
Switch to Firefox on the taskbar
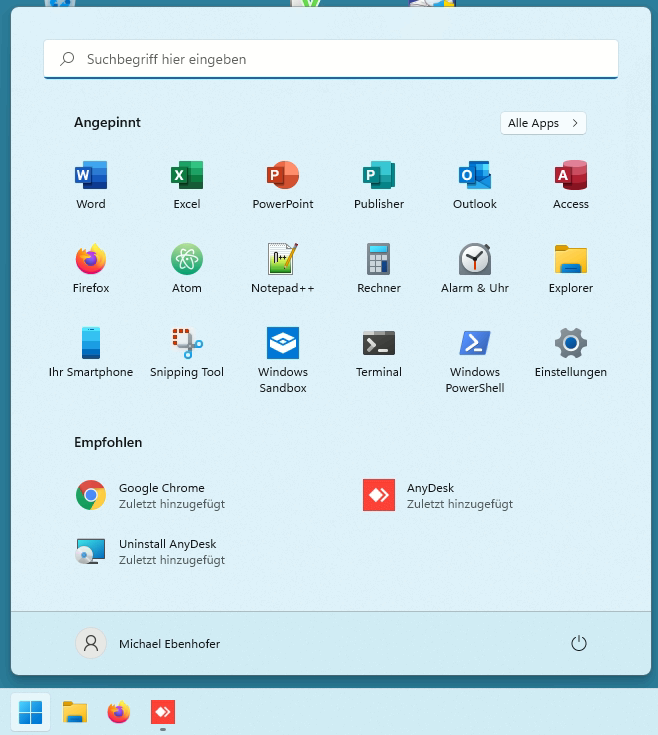click(x=119, y=712)
